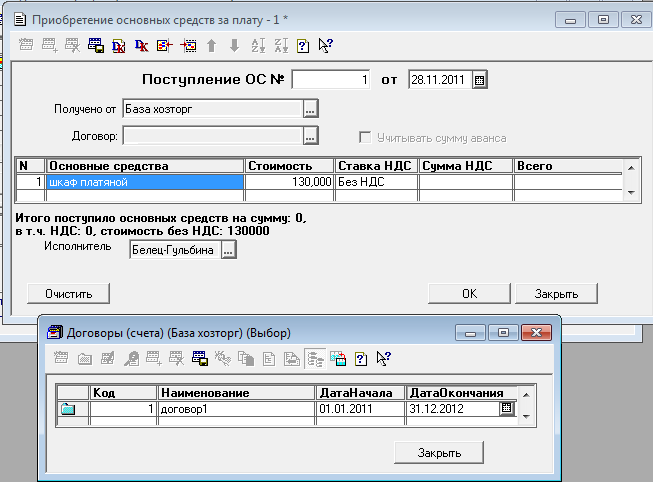Click the edit item icon in contracts toolbar
The image size is (653, 482).
(108, 358)
